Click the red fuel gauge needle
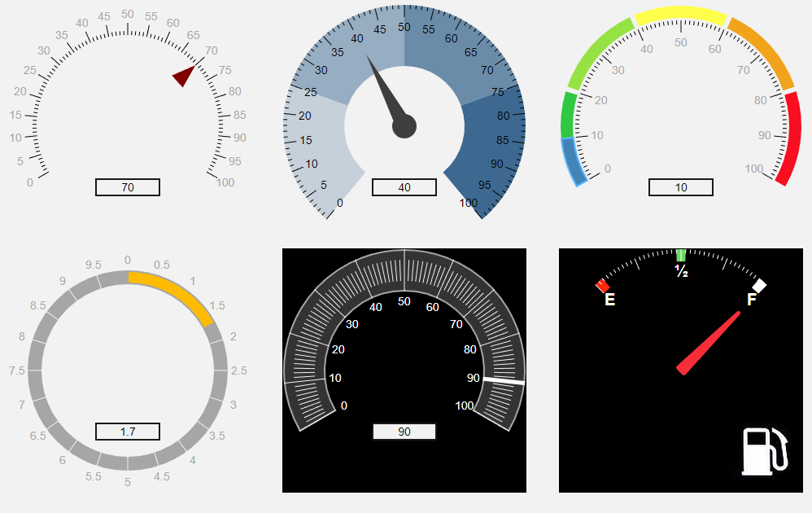 709,343
